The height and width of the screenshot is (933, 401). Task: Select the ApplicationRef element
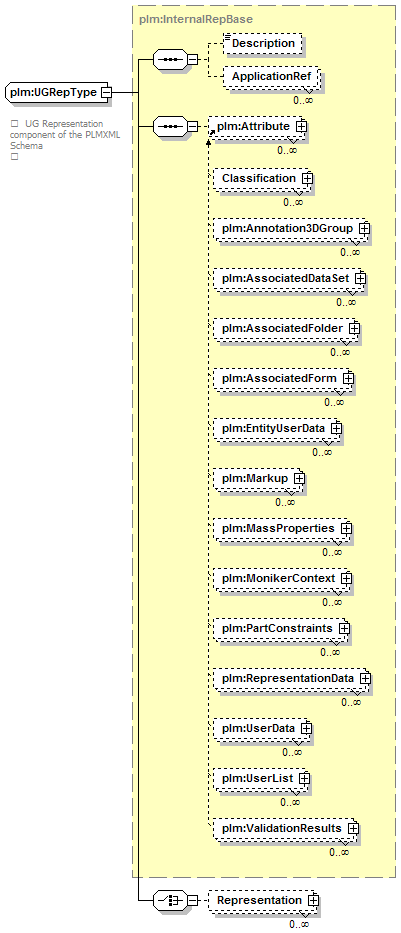[x=271, y=77]
